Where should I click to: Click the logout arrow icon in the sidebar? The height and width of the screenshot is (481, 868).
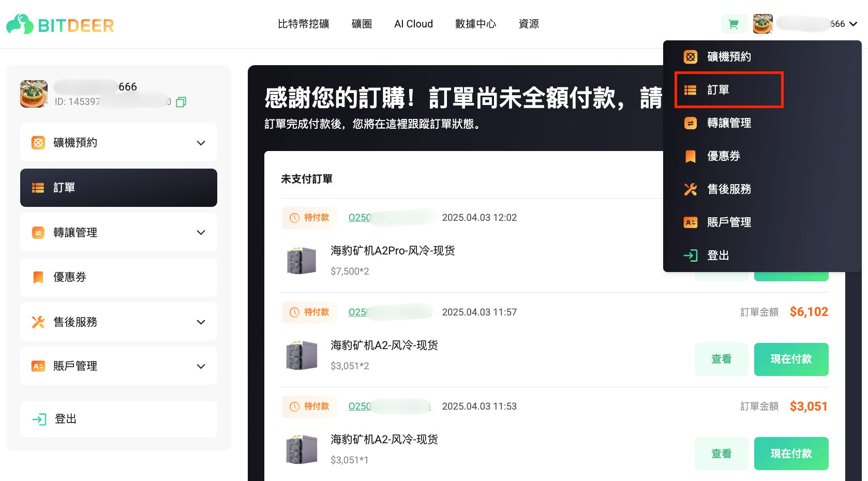coord(39,419)
